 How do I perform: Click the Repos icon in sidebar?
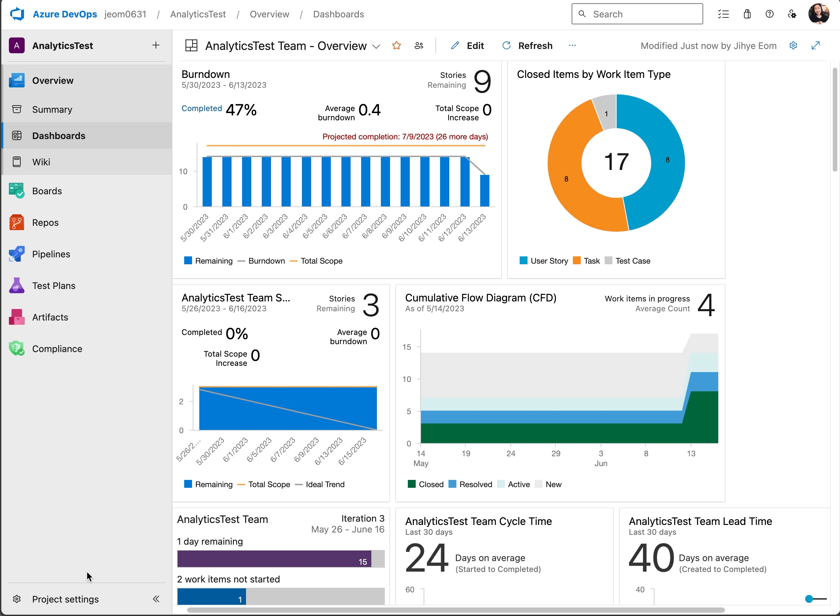coord(17,222)
